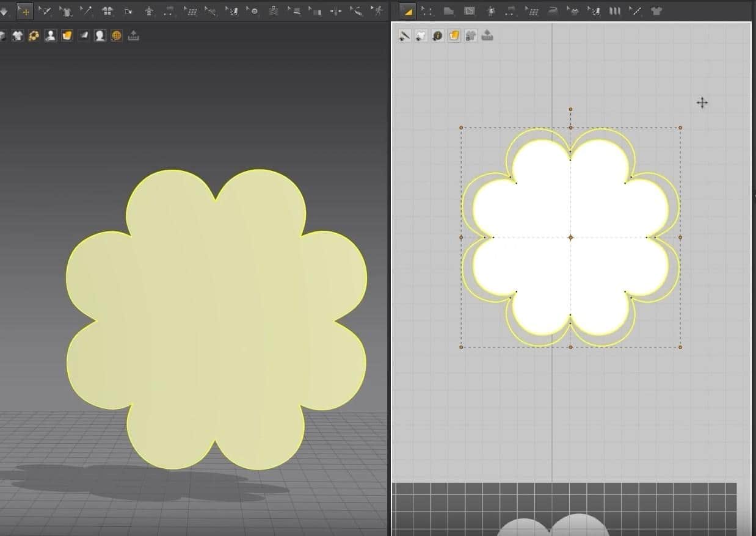This screenshot has height=536, width=756.
Task: Click the bottom-left corner handle of the bounding box
Action: click(x=461, y=347)
